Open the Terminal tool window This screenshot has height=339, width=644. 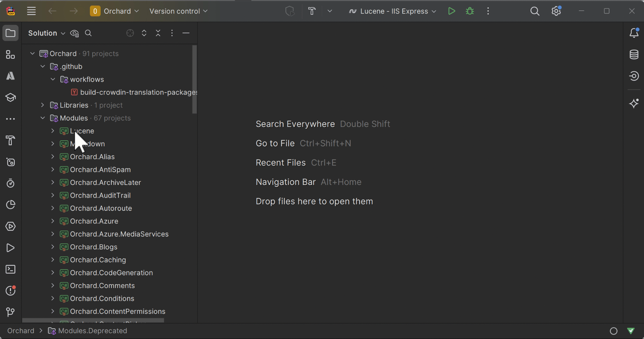pyautogui.click(x=10, y=270)
